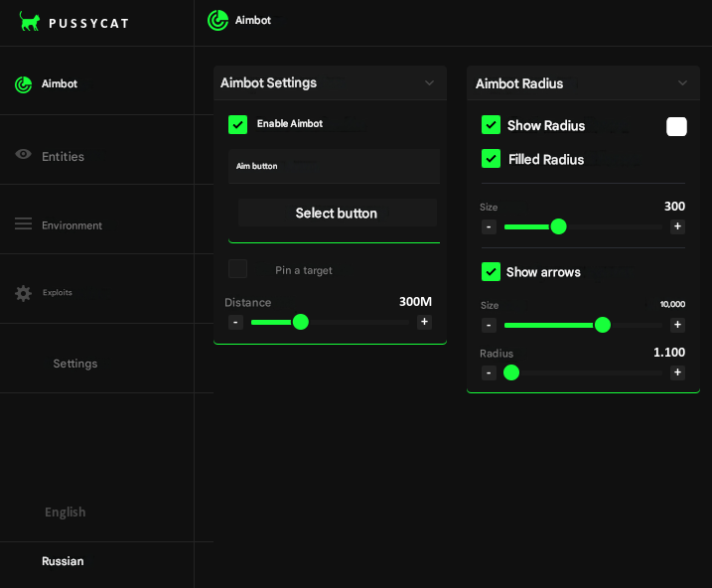
Task: Click the Select button for aim key
Action: coord(337,213)
